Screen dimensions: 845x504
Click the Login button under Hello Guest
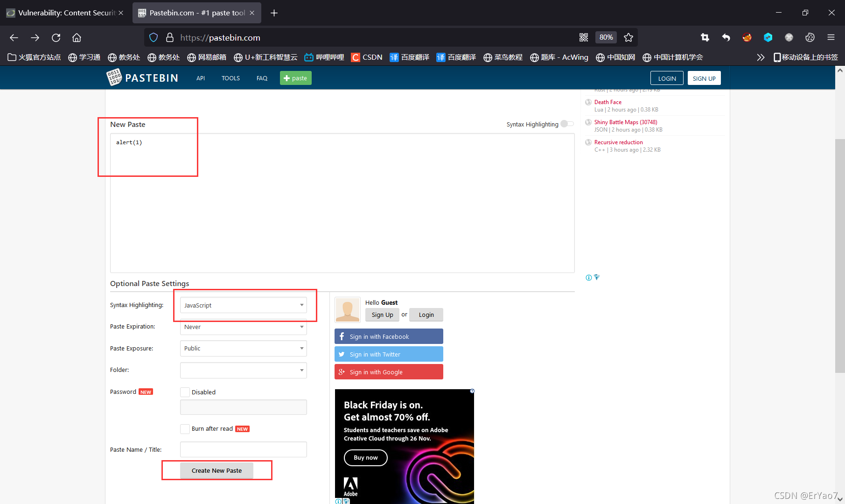[426, 315]
